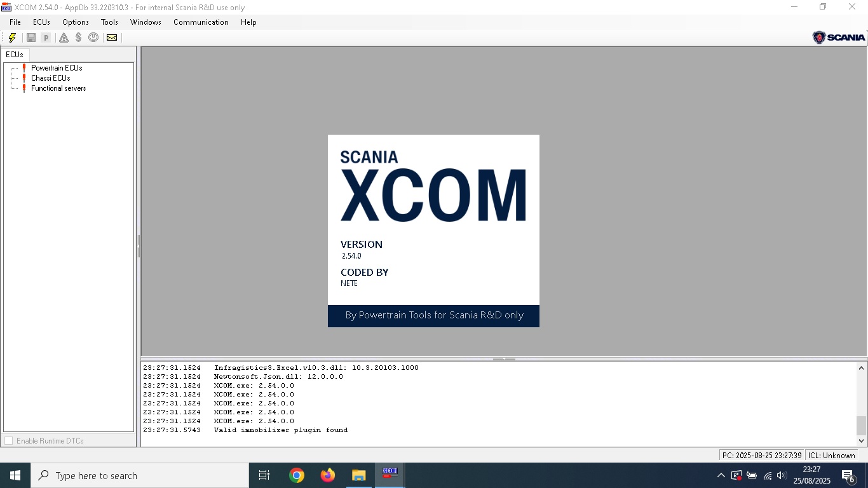Click the XCOM splash screen image
Screen dimensions: 868x488
coord(433,231)
